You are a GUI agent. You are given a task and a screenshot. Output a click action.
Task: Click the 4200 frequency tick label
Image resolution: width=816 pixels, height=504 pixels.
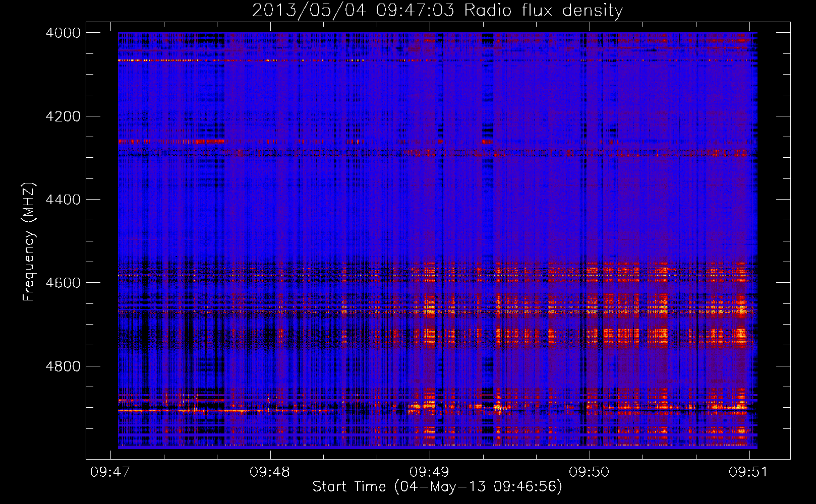click(x=63, y=116)
